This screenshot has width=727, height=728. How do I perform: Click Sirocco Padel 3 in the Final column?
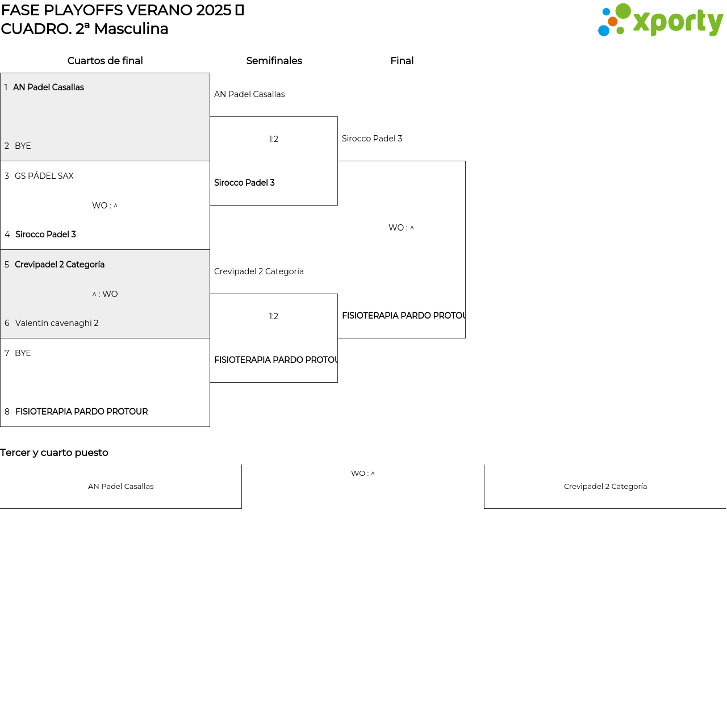pyautogui.click(x=372, y=139)
